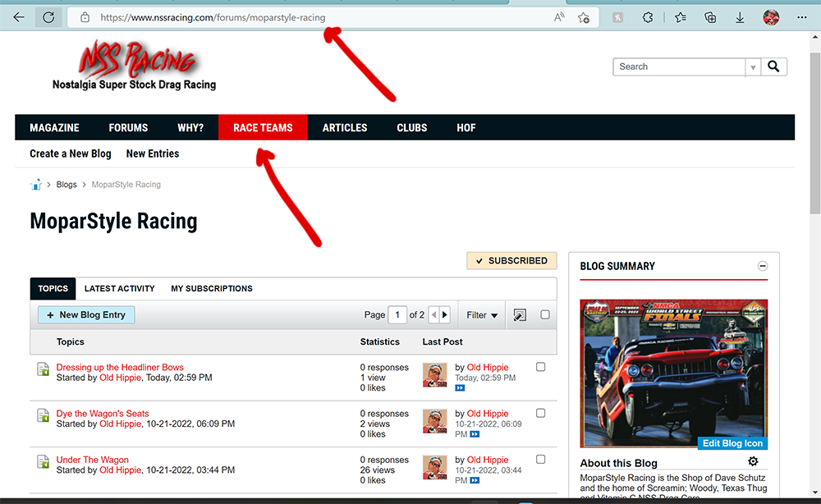
Task: Switch to My Subscriptions tab
Action: [x=212, y=288]
